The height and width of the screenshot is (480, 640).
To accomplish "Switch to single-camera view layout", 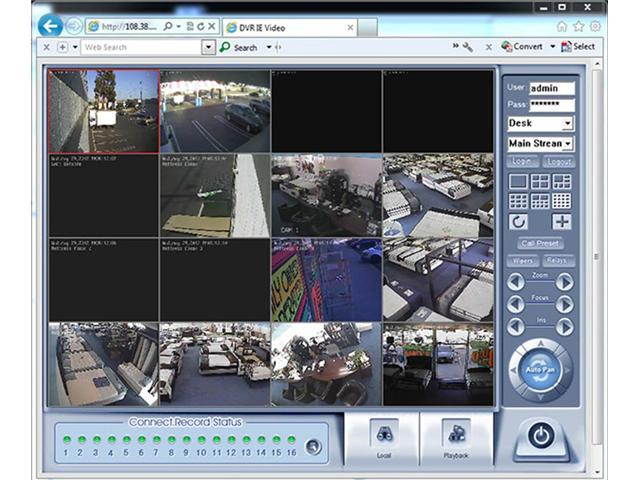I will pyautogui.click(x=518, y=182).
